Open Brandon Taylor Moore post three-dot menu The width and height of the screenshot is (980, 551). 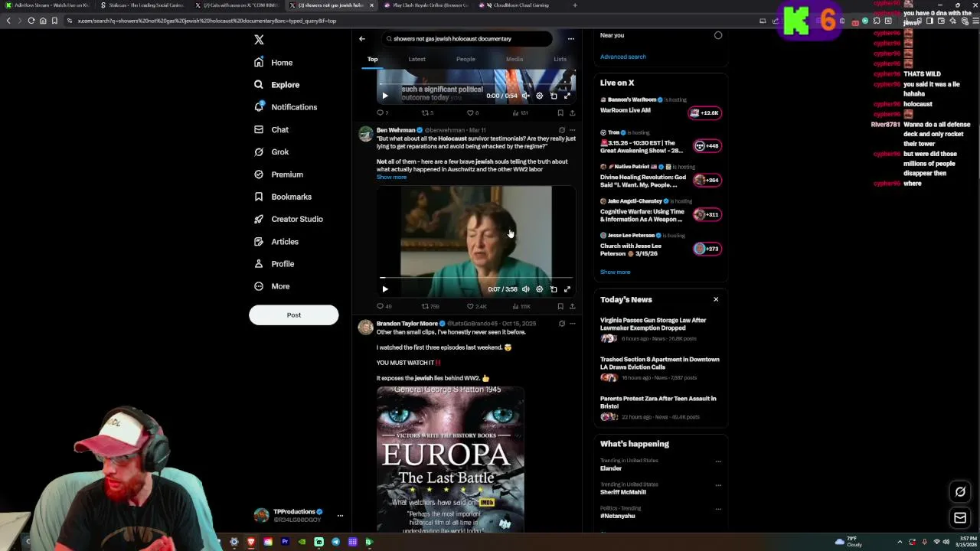pyautogui.click(x=572, y=324)
